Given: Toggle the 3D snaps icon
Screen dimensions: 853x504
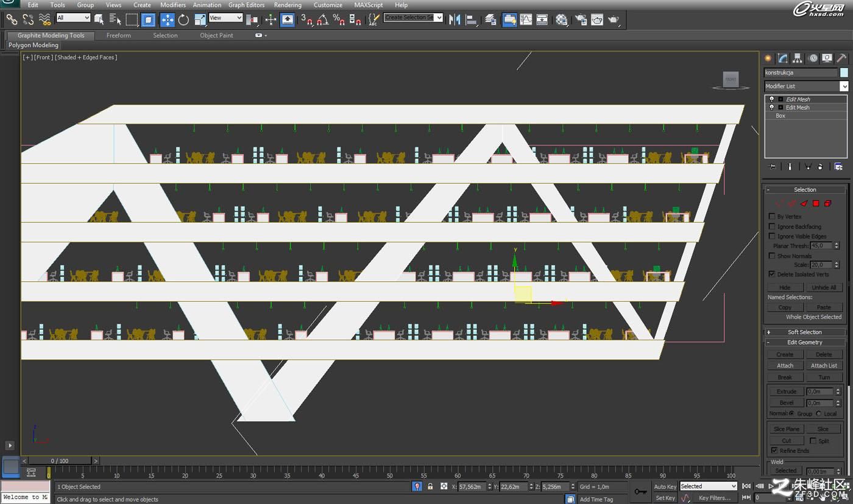Looking at the screenshot, I should (x=306, y=20).
